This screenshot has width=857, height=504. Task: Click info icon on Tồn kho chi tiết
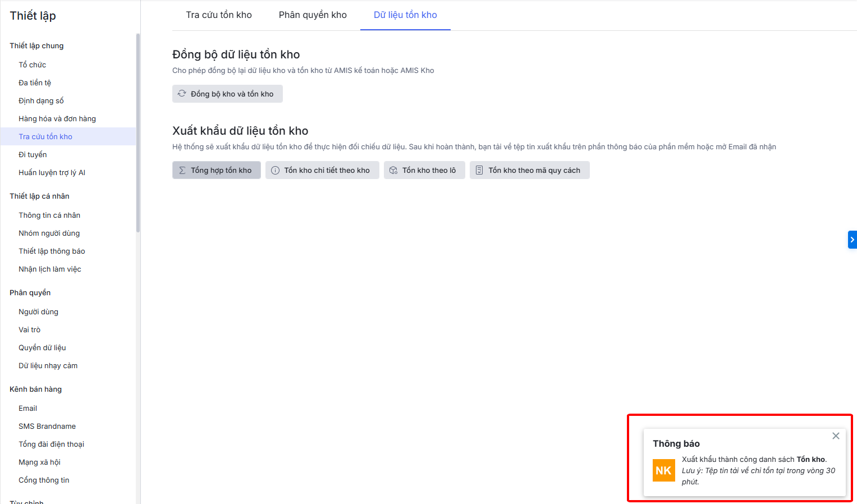coord(275,171)
